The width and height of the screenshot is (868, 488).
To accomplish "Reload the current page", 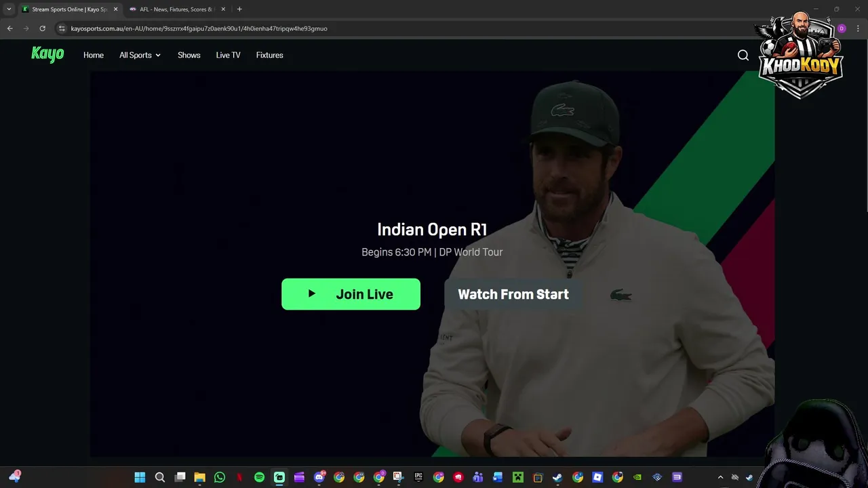I will coord(42,28).
